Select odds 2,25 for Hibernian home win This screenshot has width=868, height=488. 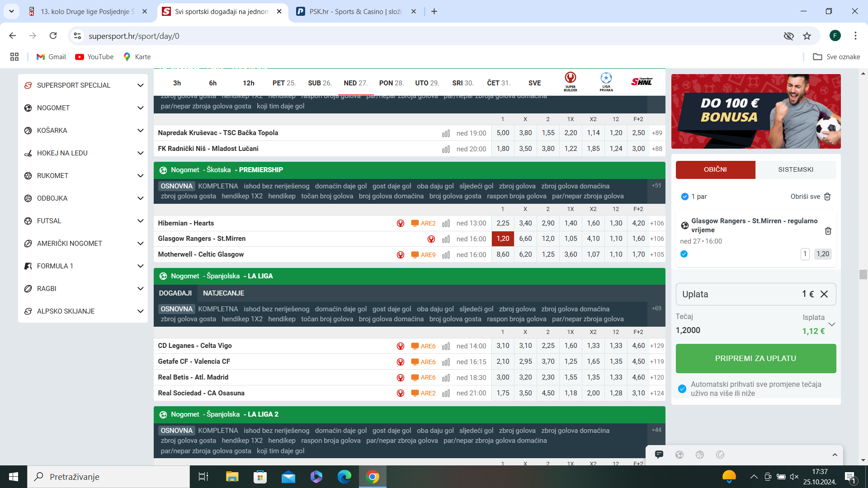click(503, 223)
